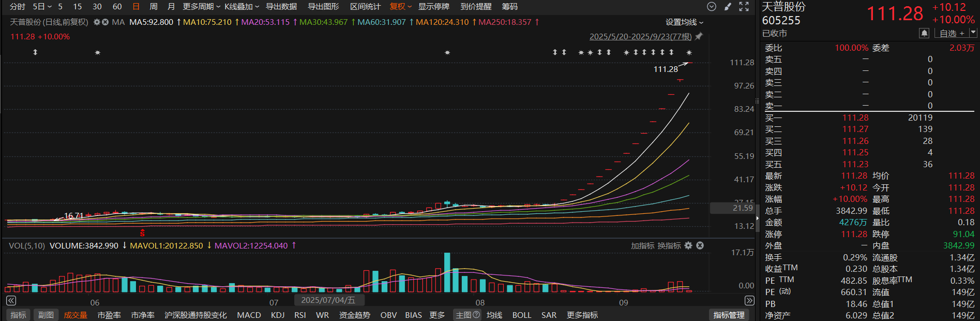Open 到价提醒 price alert
The width and height of the screenshot is (980, 321).
tap(476, 7)
